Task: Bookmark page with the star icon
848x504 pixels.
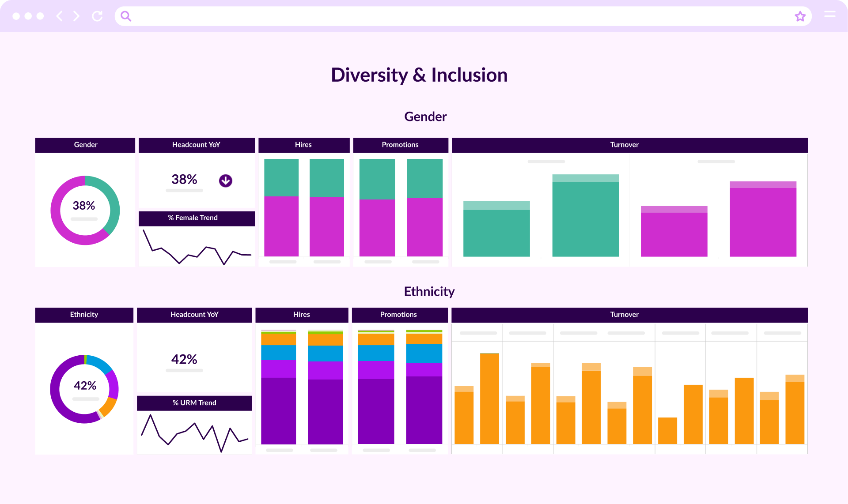Action: pos(800,16)
